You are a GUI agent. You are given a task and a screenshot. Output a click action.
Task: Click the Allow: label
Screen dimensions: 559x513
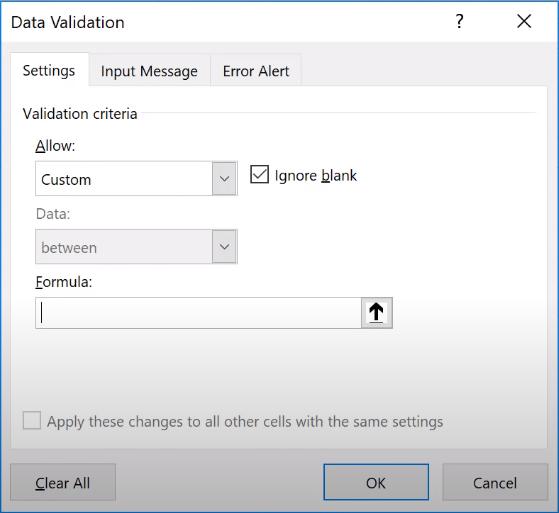point(55,146)
